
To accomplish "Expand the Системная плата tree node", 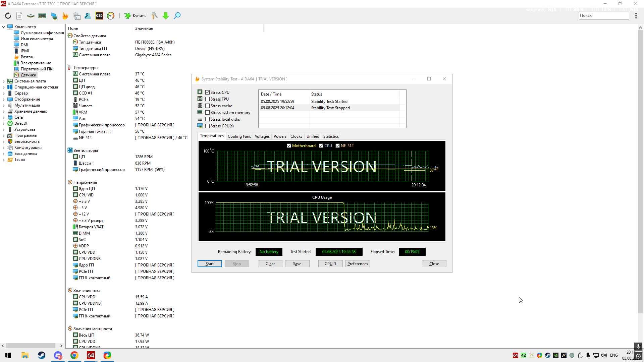I will pos(4,81).
